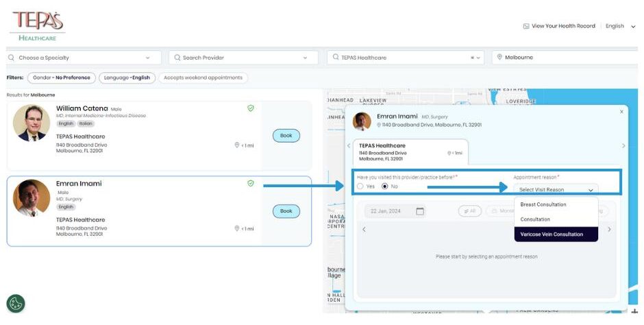Click verified shield icon for Emran Imami
Image resolution: width=644 pixels, height=325 pixels.
click(x=251, y=183)
